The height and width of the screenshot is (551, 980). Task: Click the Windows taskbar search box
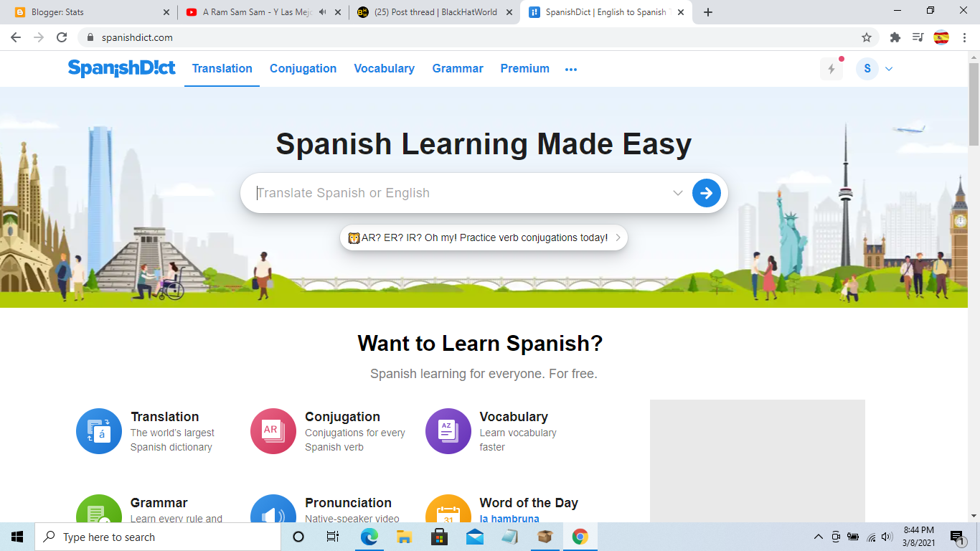point(158,537)
